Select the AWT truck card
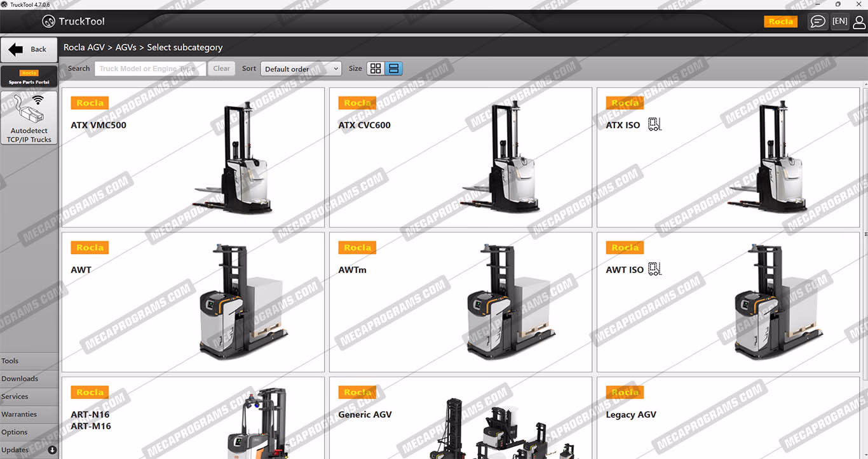The image size is (868, 459). (193, 302)
